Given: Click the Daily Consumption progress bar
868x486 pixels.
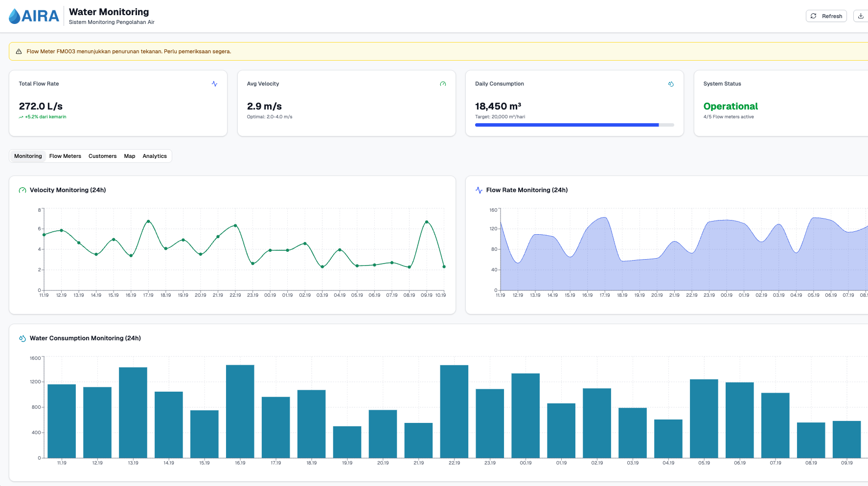Looking at the screenshot, I should click(x=574, y=125).
